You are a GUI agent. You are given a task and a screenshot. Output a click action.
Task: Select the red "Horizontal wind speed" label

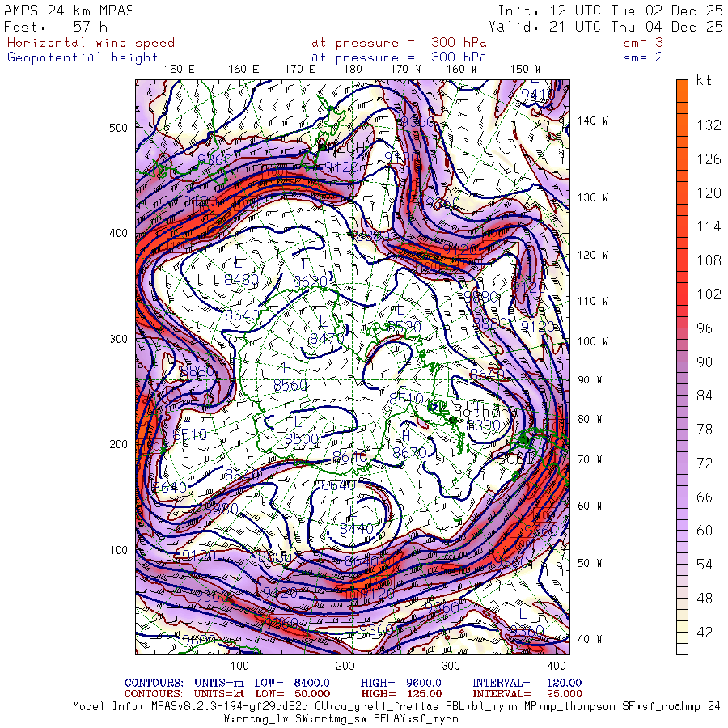click(91, 43)
